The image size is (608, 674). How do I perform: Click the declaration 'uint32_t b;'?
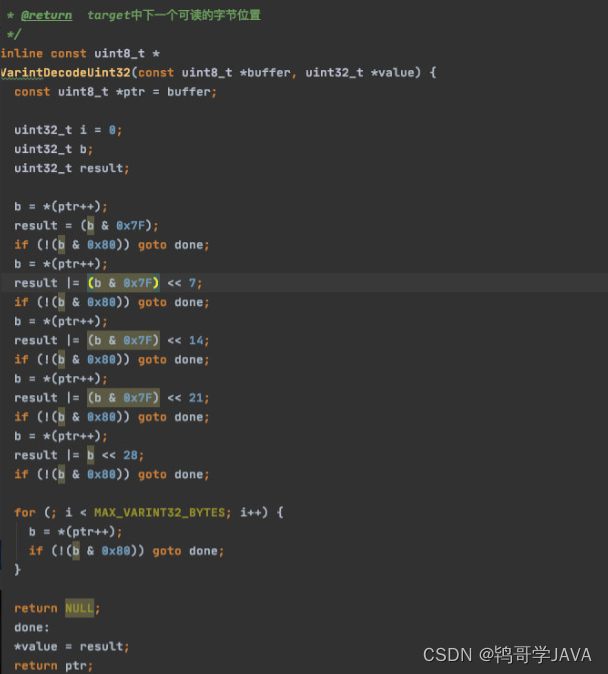pyautogui.click(x=53, y=149)
